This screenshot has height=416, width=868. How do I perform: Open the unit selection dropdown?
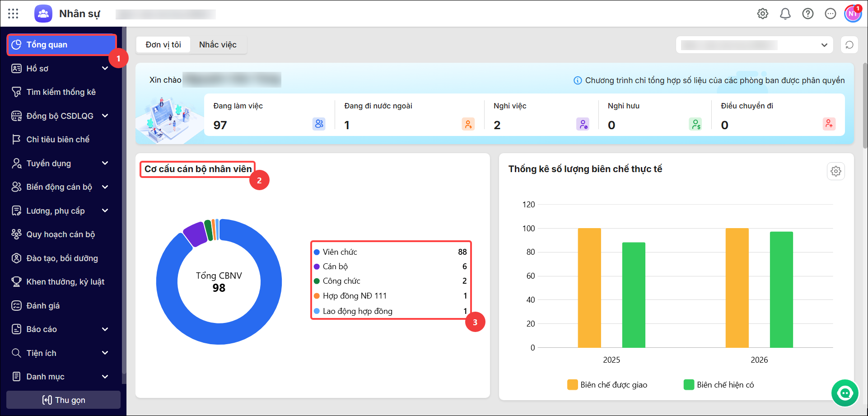(x=755, y=45)
